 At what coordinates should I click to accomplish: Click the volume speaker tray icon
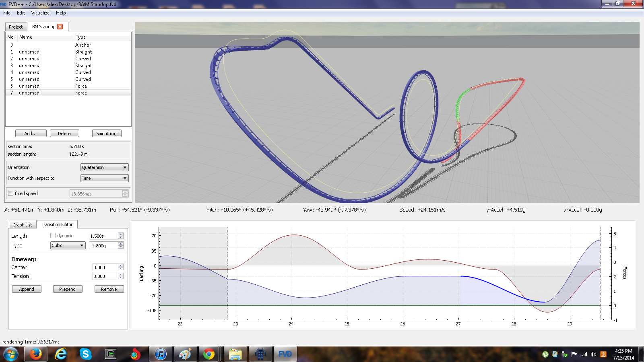point(593,354)
